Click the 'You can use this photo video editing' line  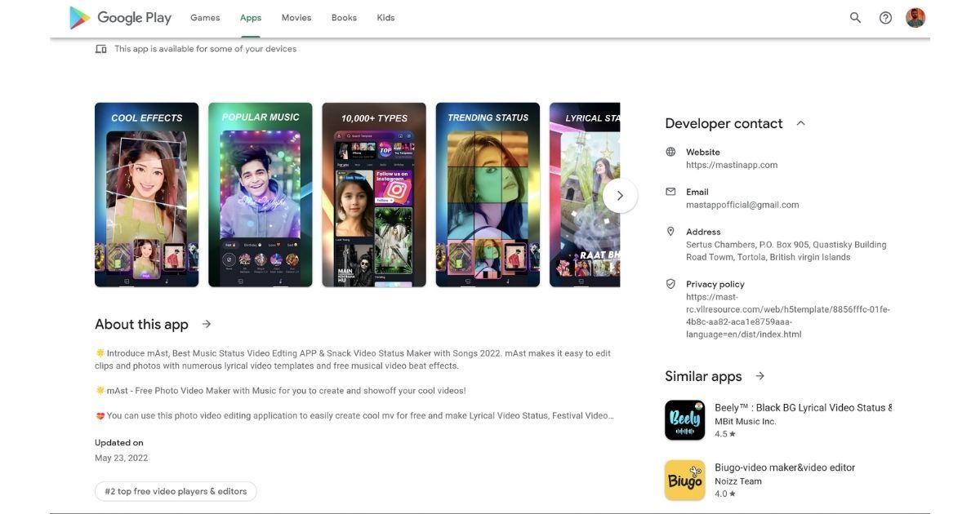point(354,415)
